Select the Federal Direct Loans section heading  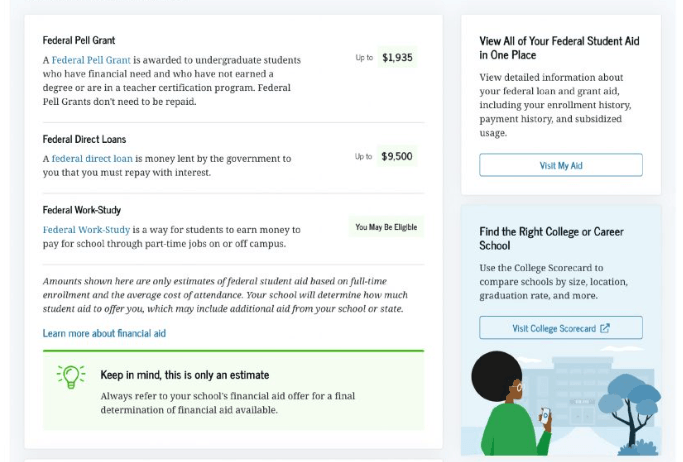coord(84,139)
